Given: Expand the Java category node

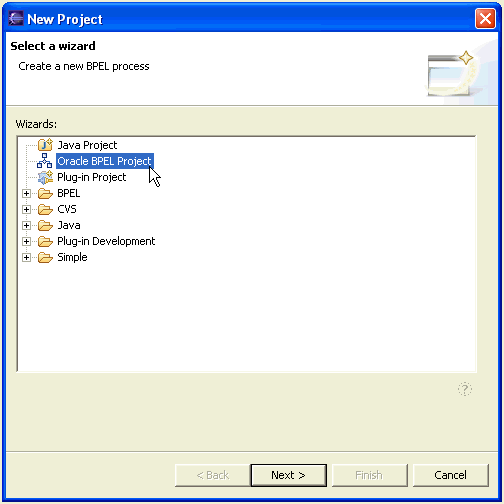Looking at the screenshot, I should [26, 225].
